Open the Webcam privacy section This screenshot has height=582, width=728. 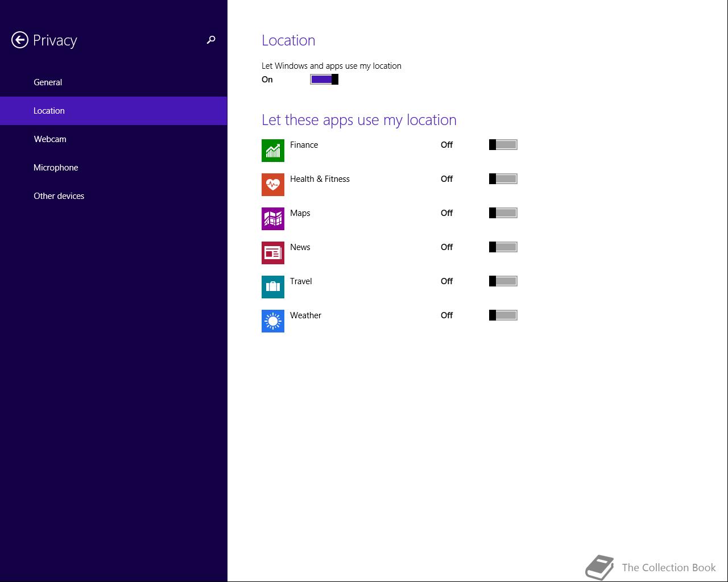coord(114,139)
